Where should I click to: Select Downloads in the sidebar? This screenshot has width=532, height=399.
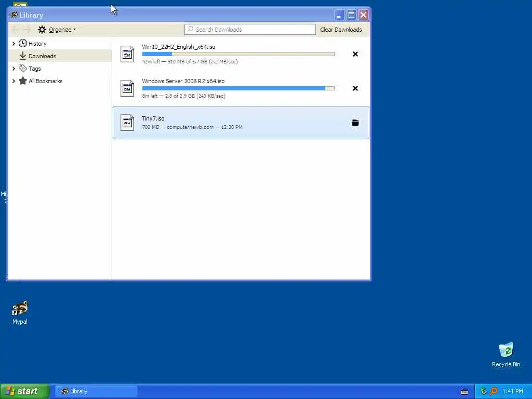click(60, 56)
